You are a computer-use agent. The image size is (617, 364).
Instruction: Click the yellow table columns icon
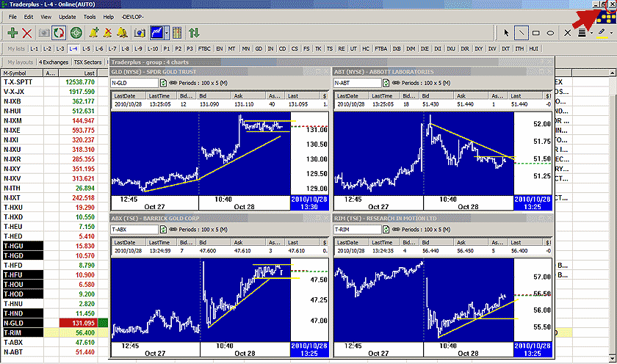point(177,33)
